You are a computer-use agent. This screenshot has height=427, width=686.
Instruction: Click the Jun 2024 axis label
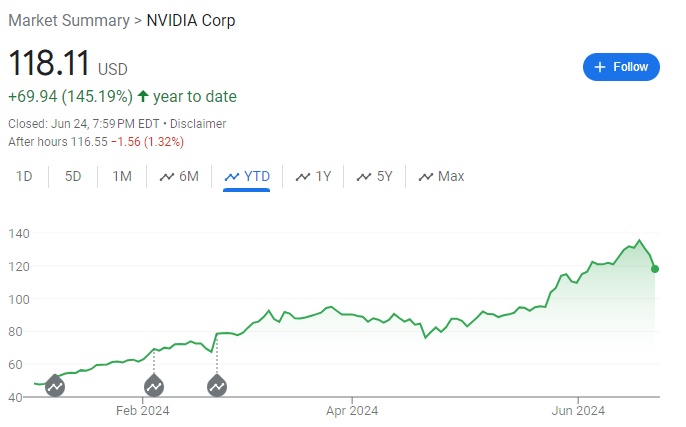(578, 409)
